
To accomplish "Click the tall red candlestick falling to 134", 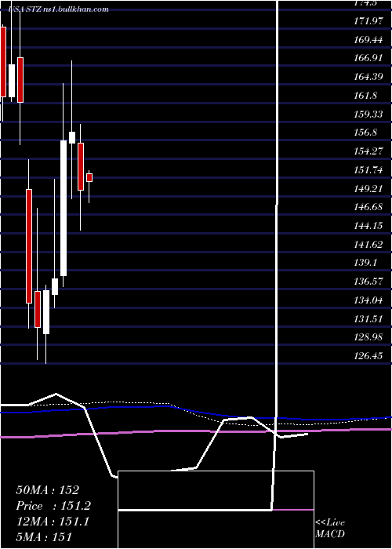I will pos(29,246).
